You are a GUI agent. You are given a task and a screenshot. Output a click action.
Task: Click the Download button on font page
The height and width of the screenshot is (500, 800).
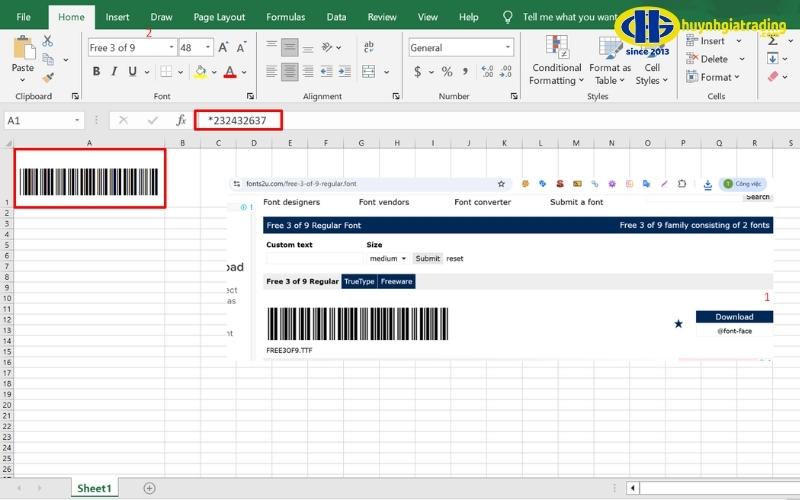click(734, 317)
